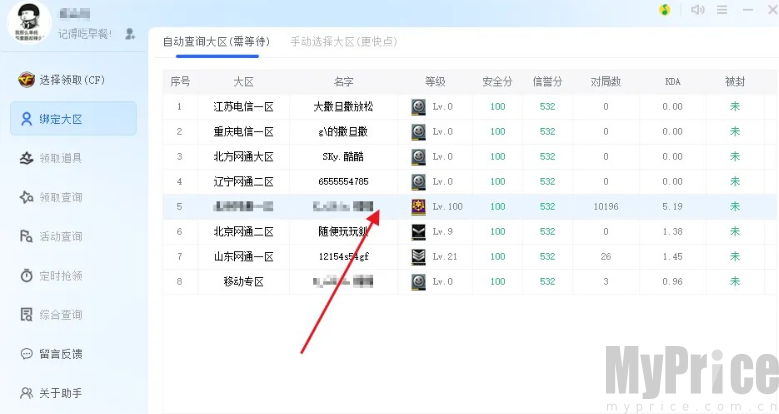This screenshot has width=779, height=414.
Task: Click the 名字 column header
Action: pyautogui.click(x=343, y=82)
